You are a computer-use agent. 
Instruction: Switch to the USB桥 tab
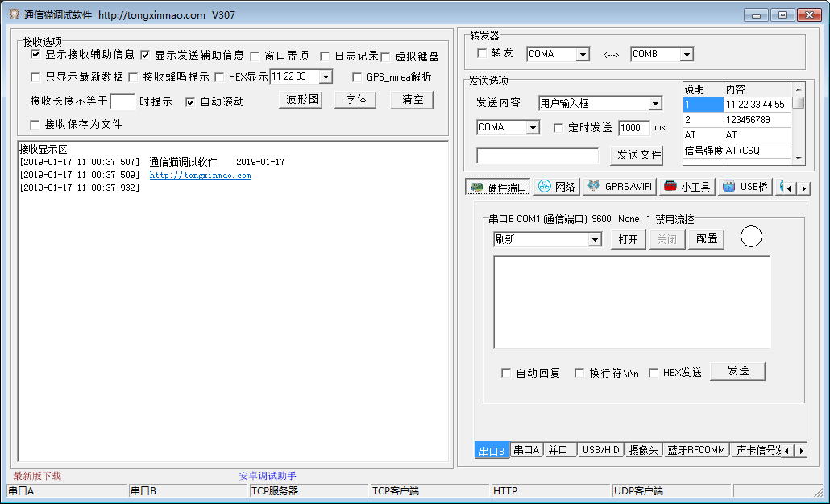[x=745, y=187]
